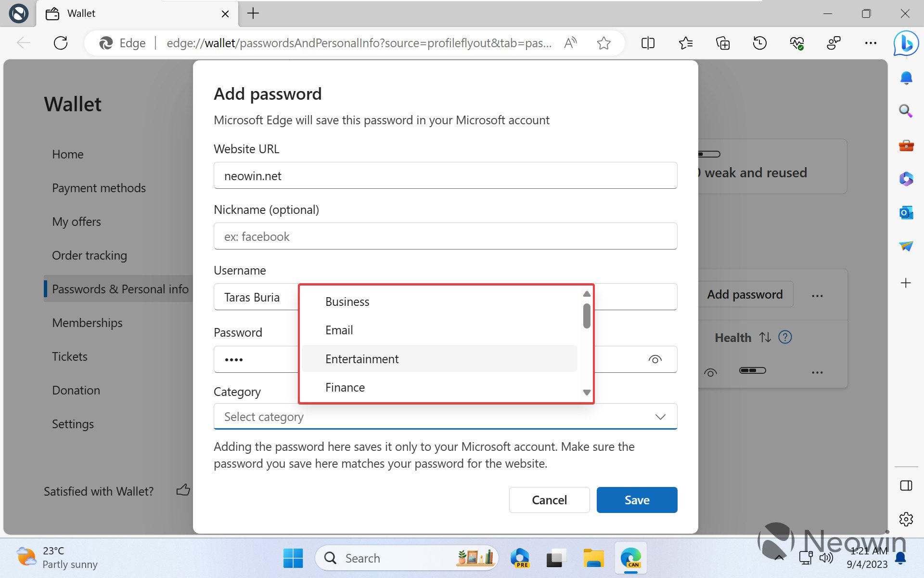Pick Finance in the category list
This screenshot has width=924, height=578.
click(345, 387)
